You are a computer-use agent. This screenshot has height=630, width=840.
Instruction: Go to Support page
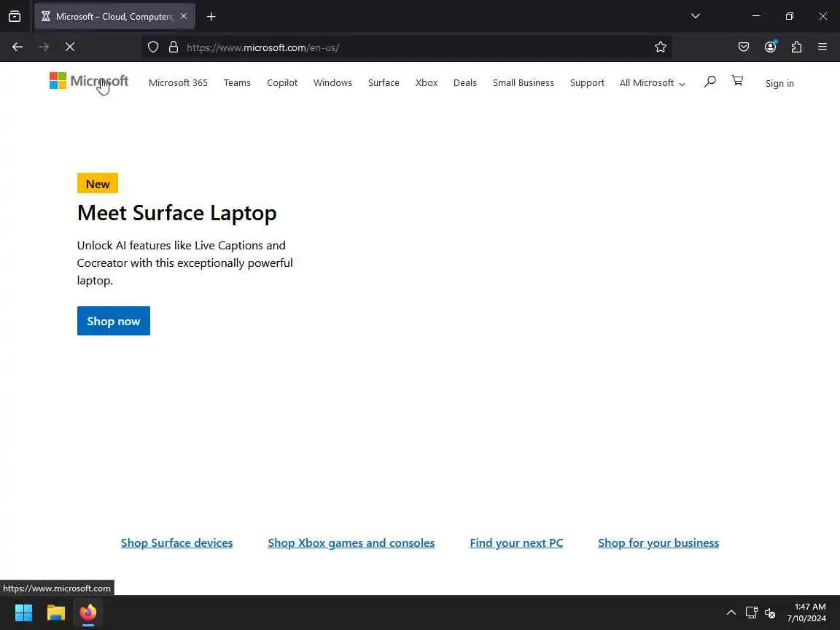tap(587, 83)
